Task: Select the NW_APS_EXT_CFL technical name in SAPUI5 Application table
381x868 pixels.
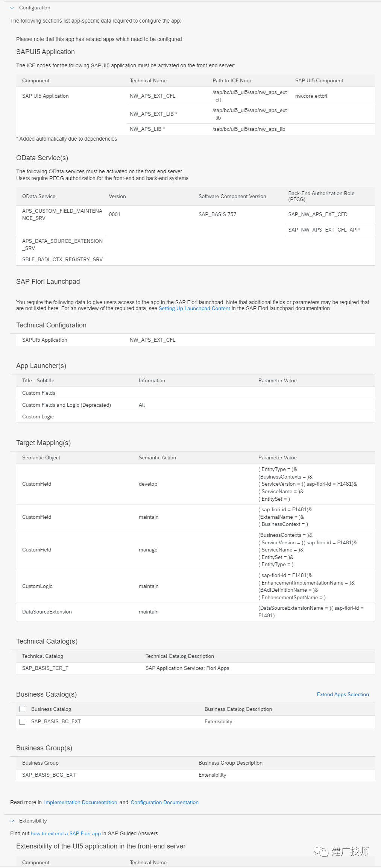Action: 152,96
